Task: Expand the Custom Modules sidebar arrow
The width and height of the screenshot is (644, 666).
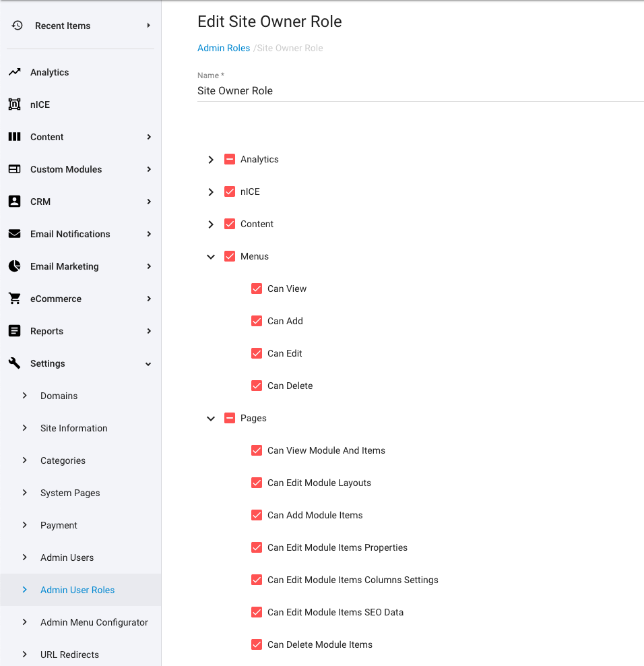Action: pyautogui.click(x=149, y=169)
